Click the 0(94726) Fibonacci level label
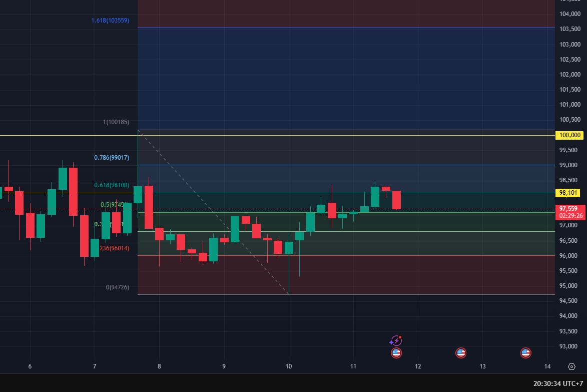 [x=117, y=287]
